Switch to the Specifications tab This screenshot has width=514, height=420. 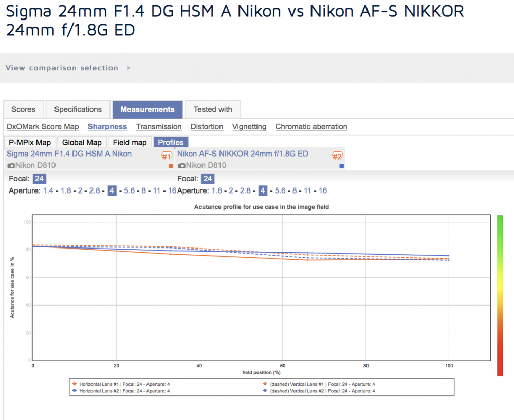[x=78, y=109]
